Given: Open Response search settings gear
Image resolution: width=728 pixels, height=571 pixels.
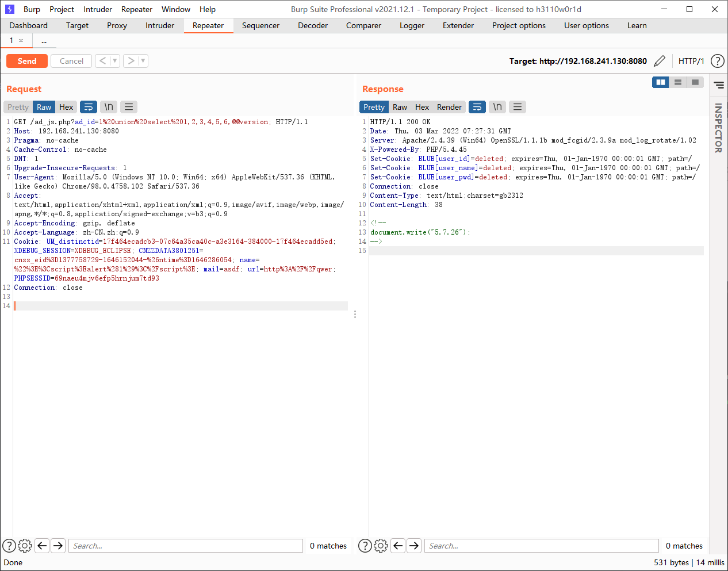Looking at the screenshot, I should point(381,546).
